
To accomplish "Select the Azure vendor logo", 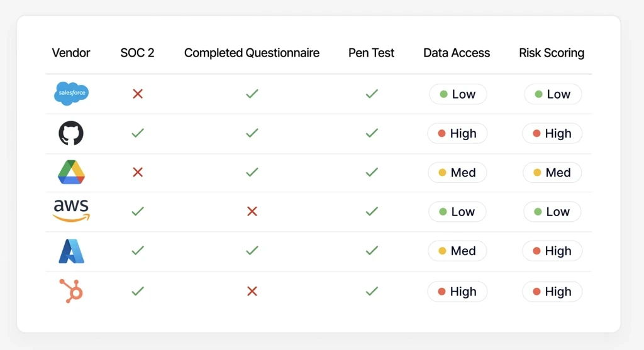I will (71, 251).
